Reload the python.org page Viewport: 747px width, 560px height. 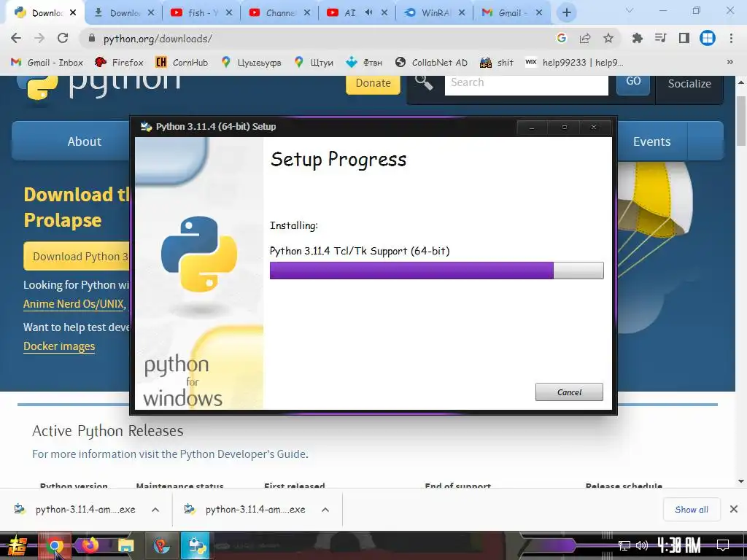coord(63,38)
